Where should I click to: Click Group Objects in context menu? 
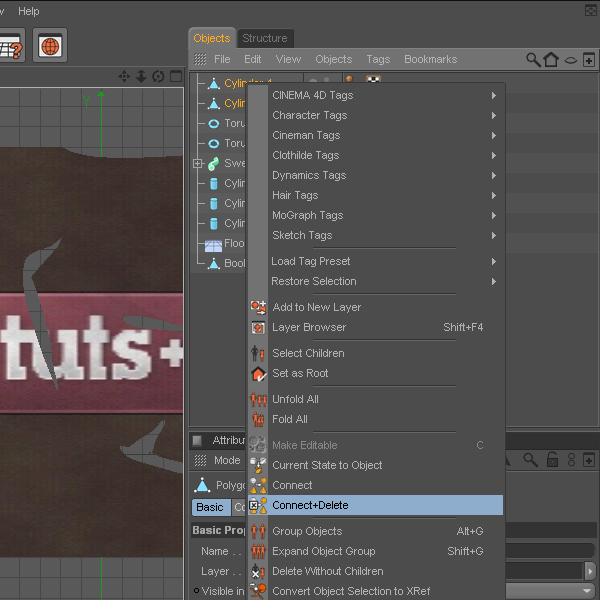(307, 531)
